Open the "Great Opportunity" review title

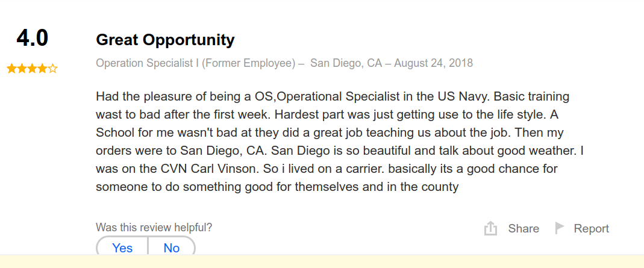tap(165, 40)
